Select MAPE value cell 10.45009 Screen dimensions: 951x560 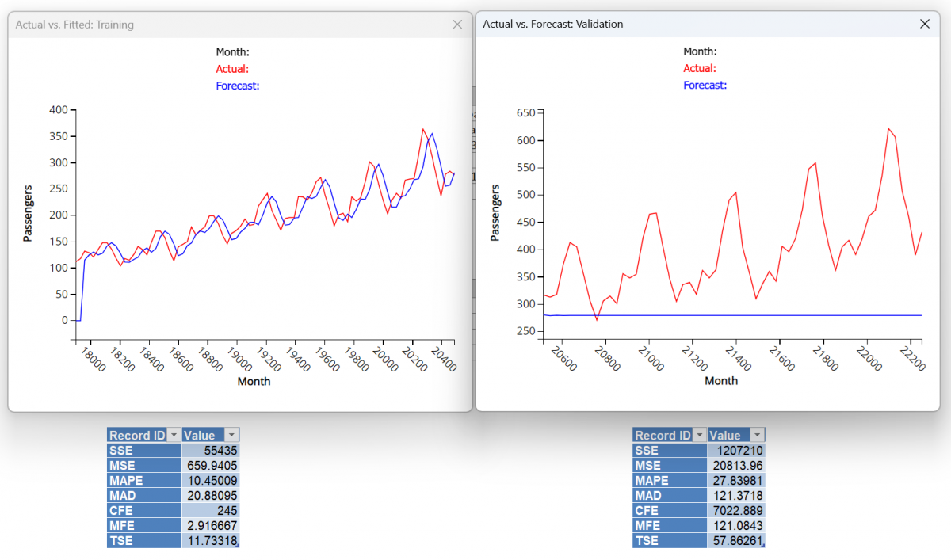point(210,480)
